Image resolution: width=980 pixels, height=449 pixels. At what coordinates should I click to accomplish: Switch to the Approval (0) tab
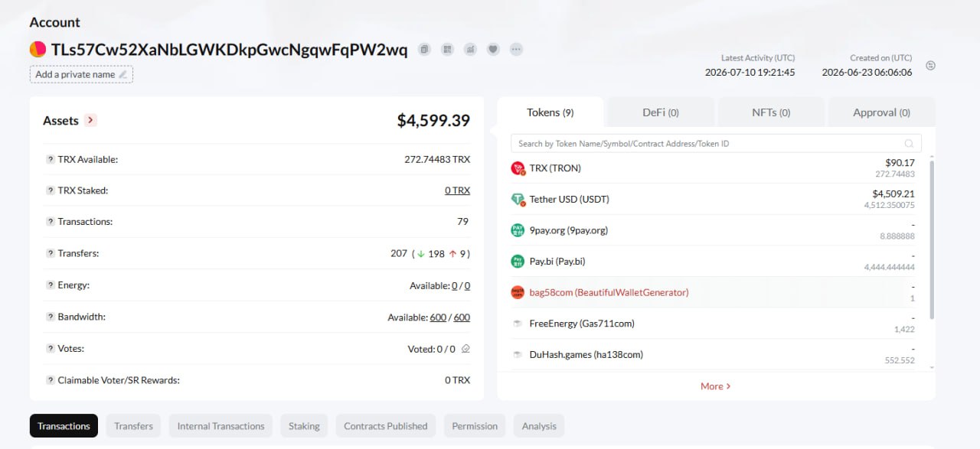881,112
